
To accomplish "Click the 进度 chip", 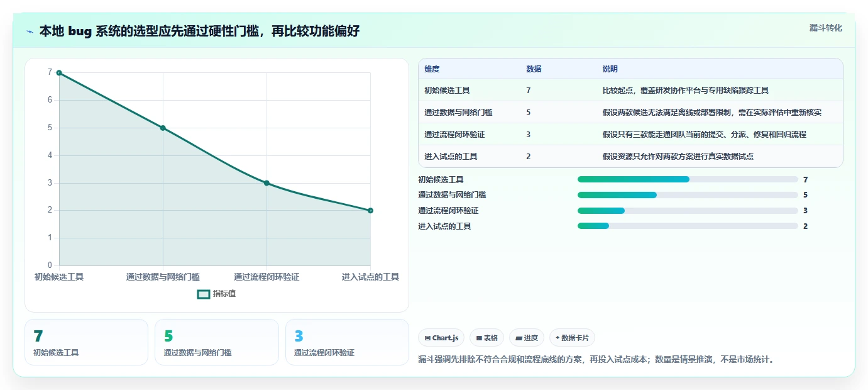I will pyautogui.click(x=527, y=338).
